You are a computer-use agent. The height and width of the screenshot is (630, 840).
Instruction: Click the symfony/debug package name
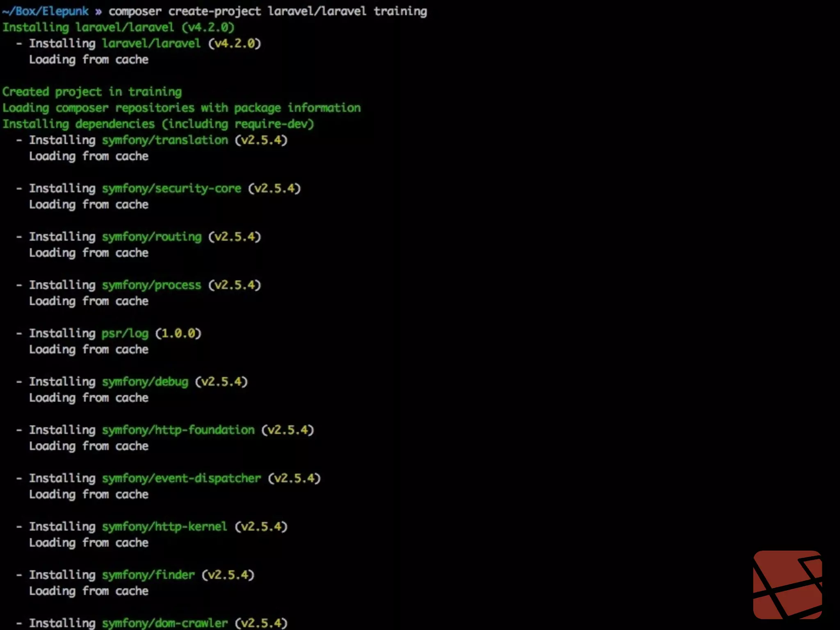[x=145, y=382]
